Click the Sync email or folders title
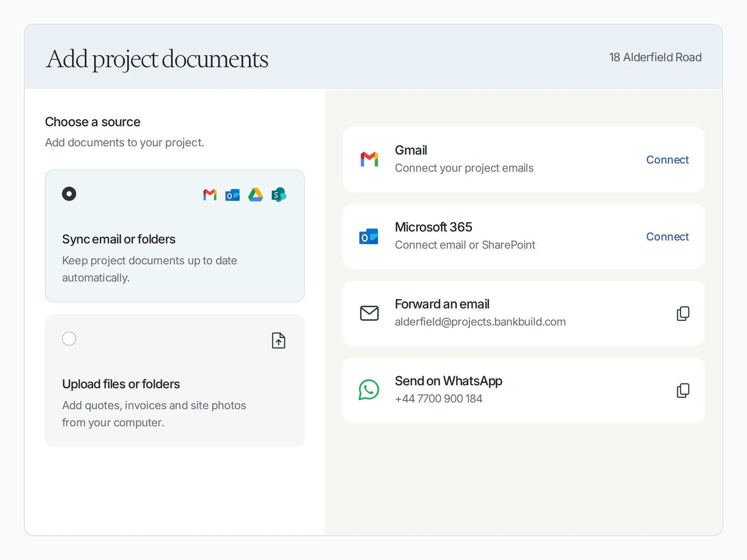The image size is (747, 560). 119,239
